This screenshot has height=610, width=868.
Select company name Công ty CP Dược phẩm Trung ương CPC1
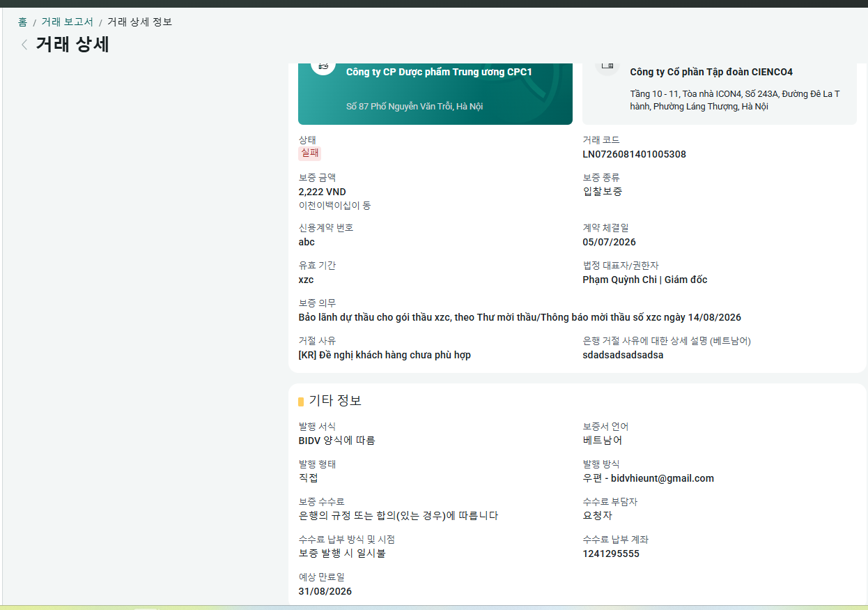(x=439, y=72)
